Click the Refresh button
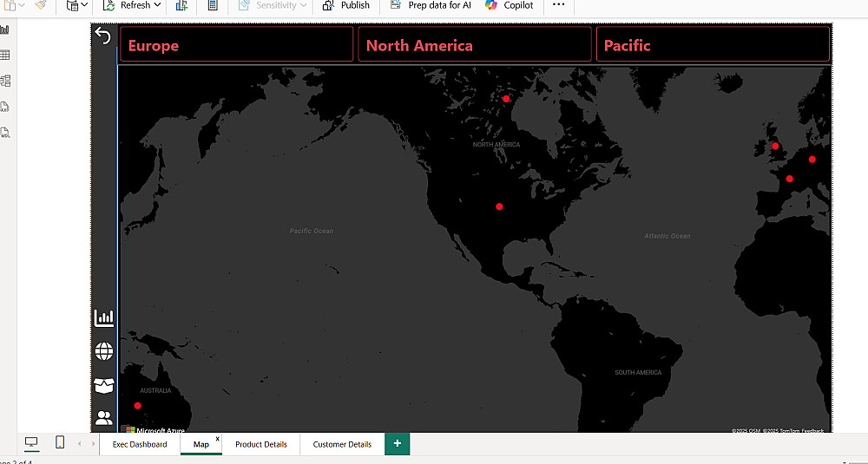This screenshot has height=464, width=868. pyautogui.click(x=126, y=5)
